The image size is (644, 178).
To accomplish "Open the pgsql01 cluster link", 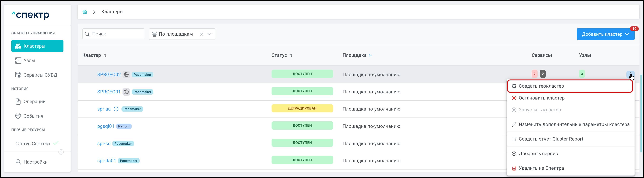I will [x=105, y=126].
